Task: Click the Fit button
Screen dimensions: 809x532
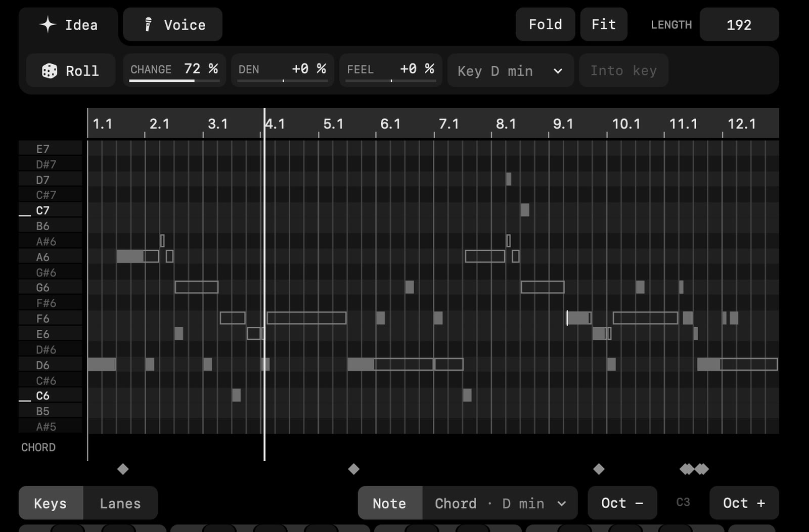Action: [x=604, y=24]
